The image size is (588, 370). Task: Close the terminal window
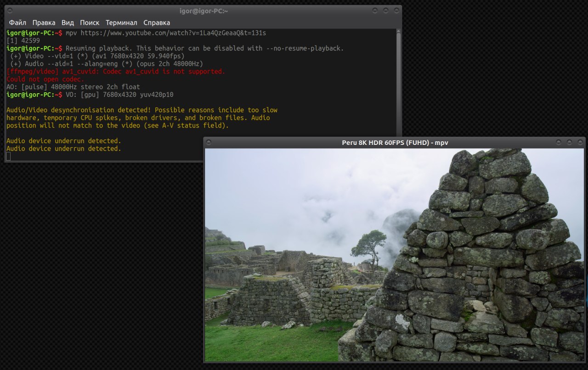tap(396, 11)
